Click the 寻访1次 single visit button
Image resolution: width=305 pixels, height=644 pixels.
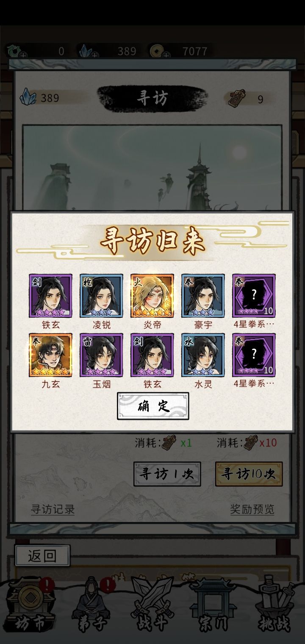click(167, 474)
